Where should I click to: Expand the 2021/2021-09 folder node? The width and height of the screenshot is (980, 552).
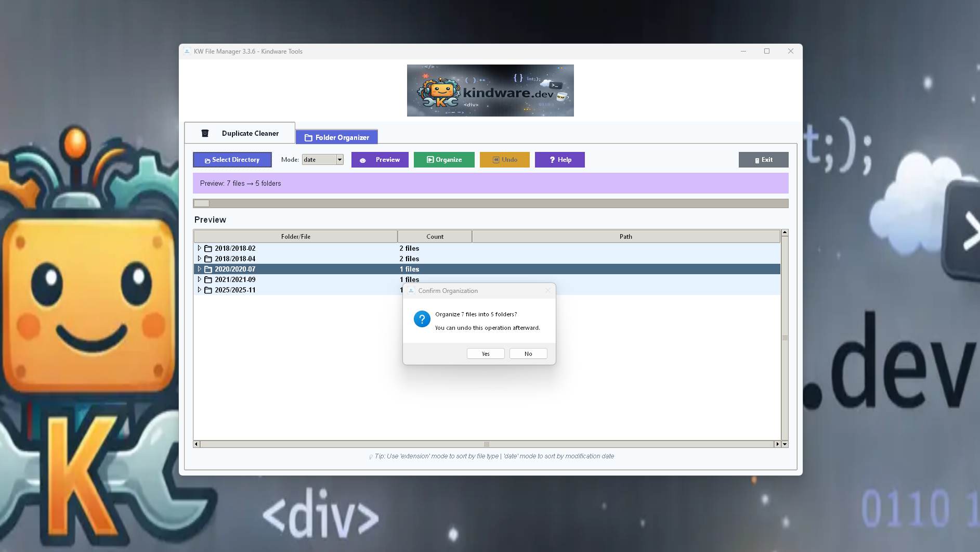click(x=199, y=279)
